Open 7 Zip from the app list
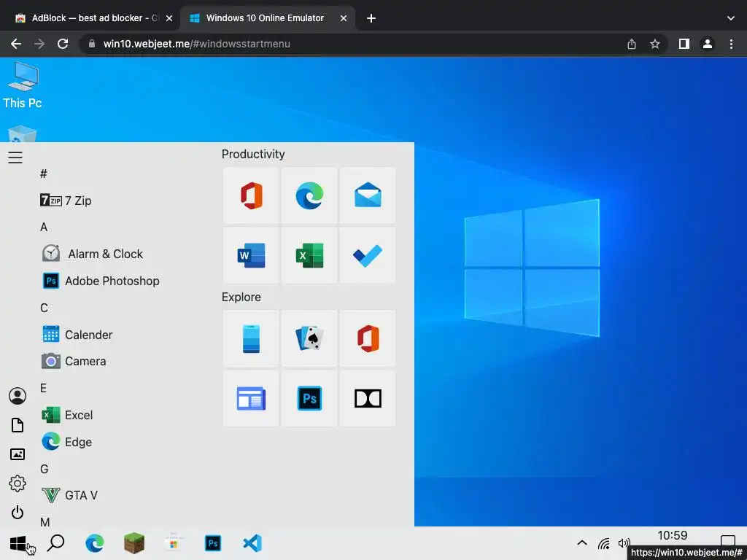747x560 pixels. 66,201
